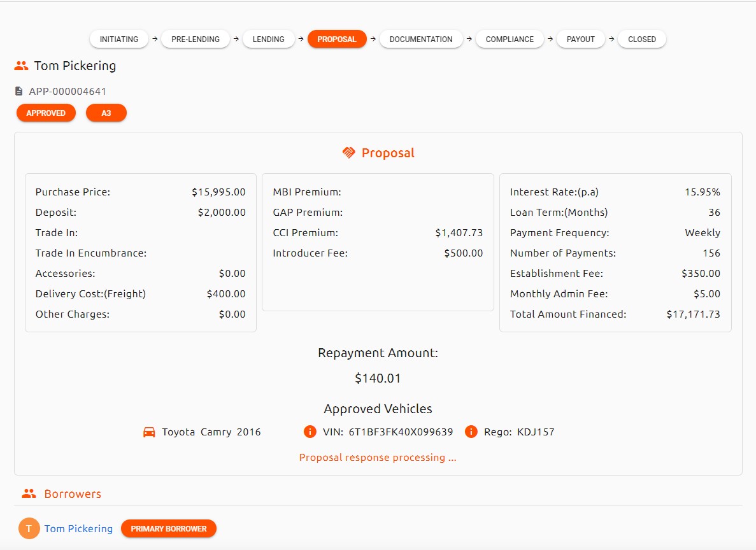Image resolution: width=756 pixels, height=550 pixels.
Task: Select the PAYOUT stage pill
Action: (x=580, y=39)
